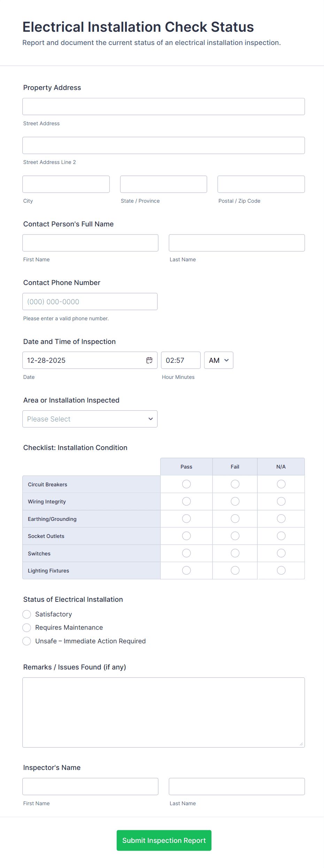Click the Remarks / Issues Found textarea

click(x=163, y=712)
